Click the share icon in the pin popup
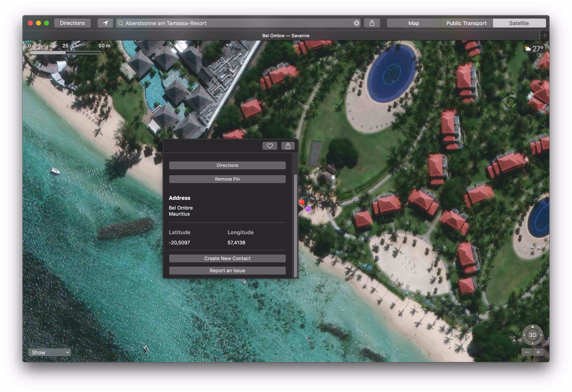Image resolution: width=572 pixels, height=392 pixels. coord(288,146)
